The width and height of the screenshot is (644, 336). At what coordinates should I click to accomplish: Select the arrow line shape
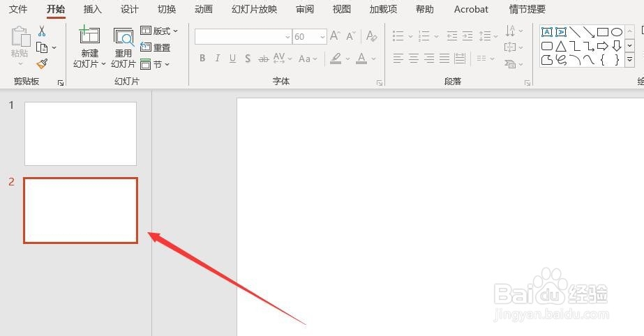(589, 32)
